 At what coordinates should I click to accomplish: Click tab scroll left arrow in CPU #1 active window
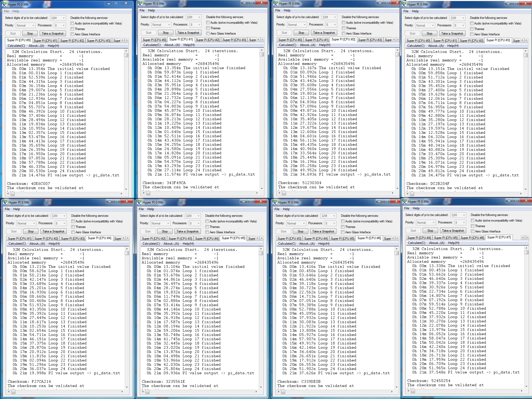pos(258,40)
